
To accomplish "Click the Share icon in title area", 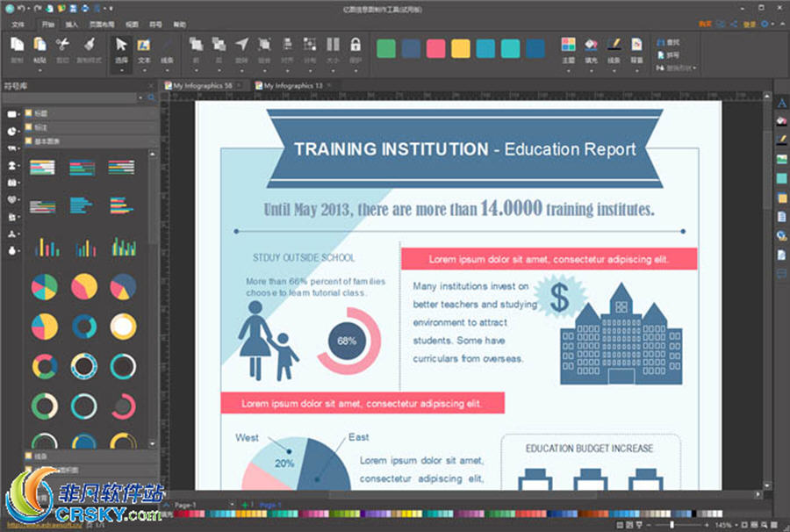I will [x=734, y=25].
